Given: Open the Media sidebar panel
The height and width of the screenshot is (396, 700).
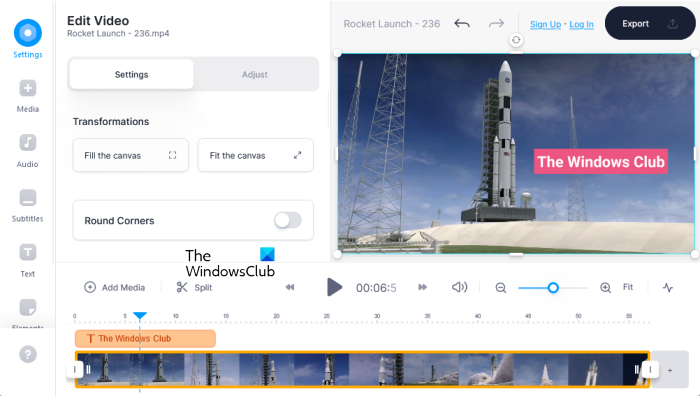Looking at the screenshot, I should pos(28,96).
